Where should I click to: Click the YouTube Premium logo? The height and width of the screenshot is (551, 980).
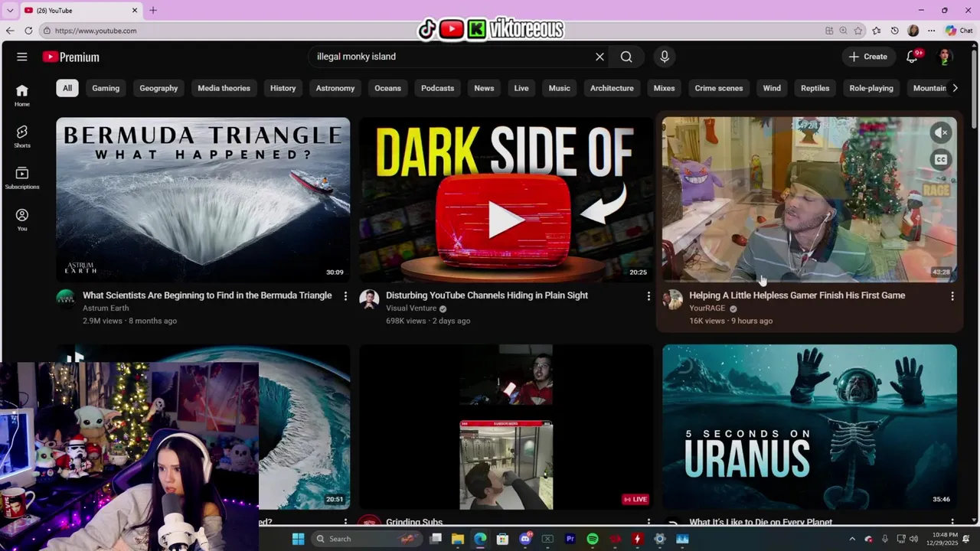pyautogui.click(x=70, y=57)
